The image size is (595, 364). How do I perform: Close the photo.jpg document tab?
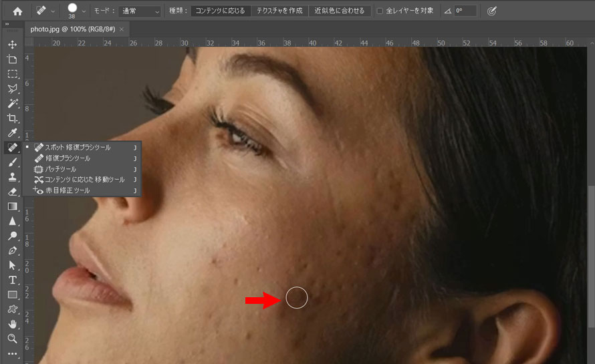(x=122, y=29)
